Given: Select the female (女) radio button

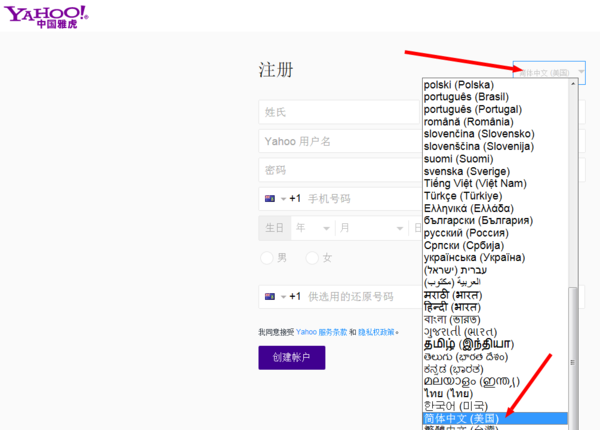Looking at the screenshot, I should tap(311, 258).
